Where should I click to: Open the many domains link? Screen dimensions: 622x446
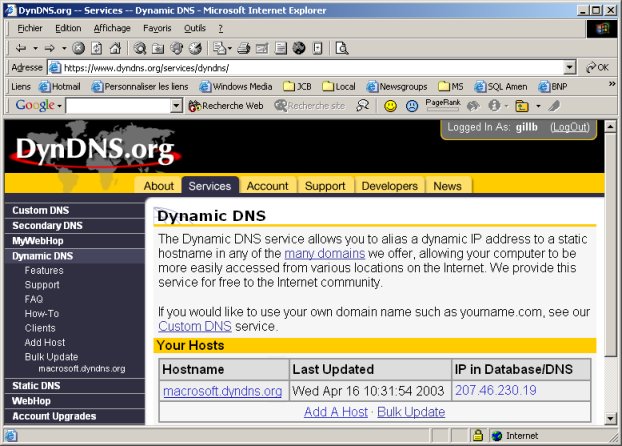[x=324, y=253]
